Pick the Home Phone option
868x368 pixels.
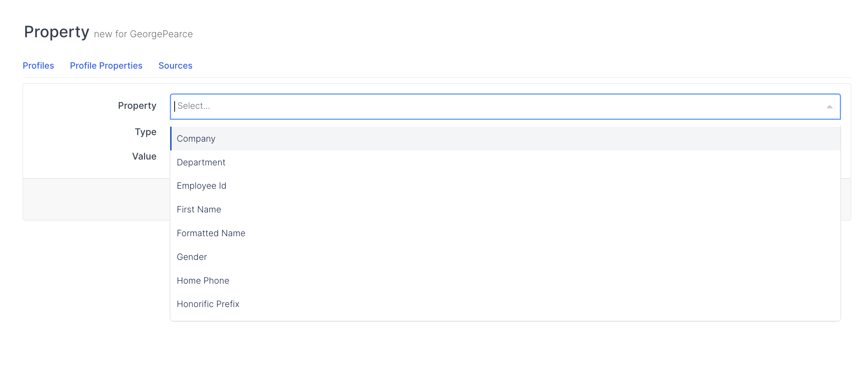click(203, 281)
